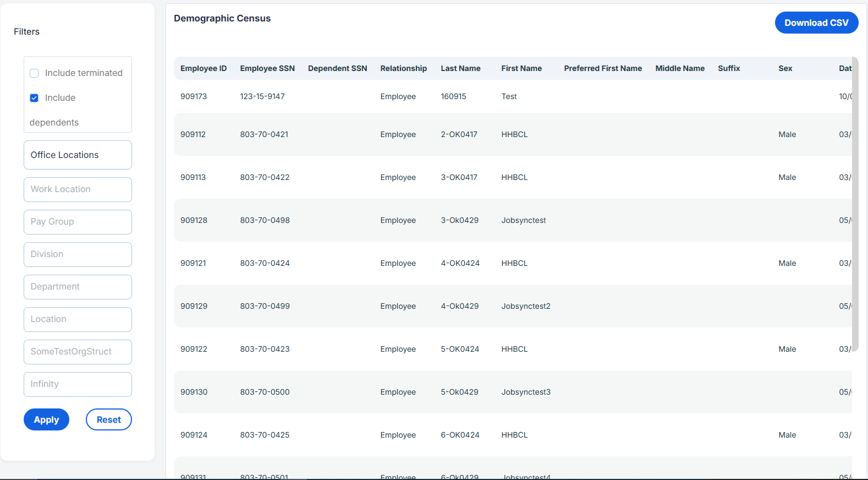Open the Infinity filter field
The height and width of the screenshot is (480, 868).
pos(78,384)
